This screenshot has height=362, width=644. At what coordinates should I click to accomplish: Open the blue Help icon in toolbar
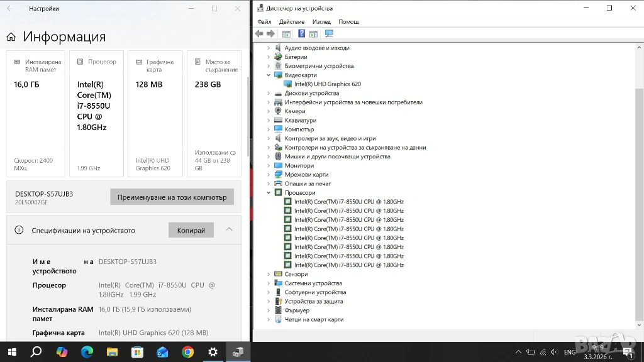click(x=302, y=34)
